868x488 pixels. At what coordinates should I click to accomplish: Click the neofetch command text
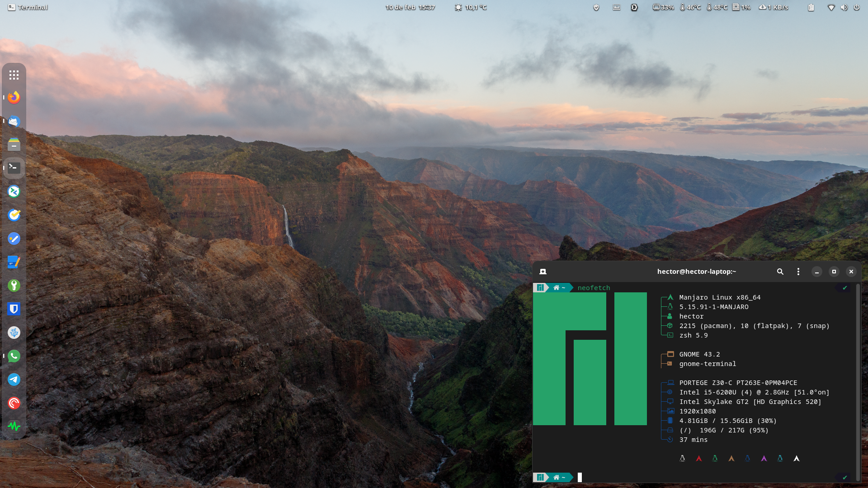[x=594, y=288]
